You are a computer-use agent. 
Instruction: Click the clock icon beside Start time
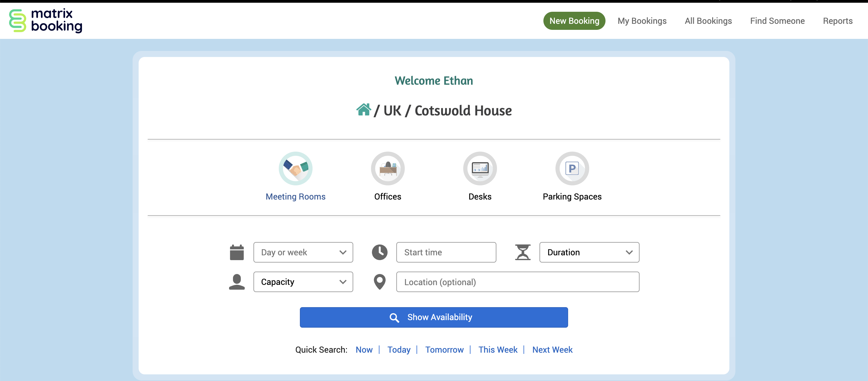[379, 252]
